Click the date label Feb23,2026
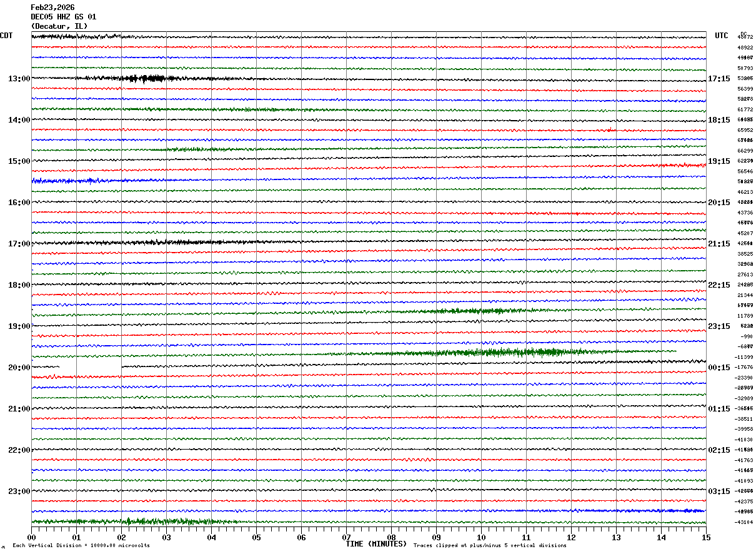Screen dimensions: 756x554 coord(52,8)
